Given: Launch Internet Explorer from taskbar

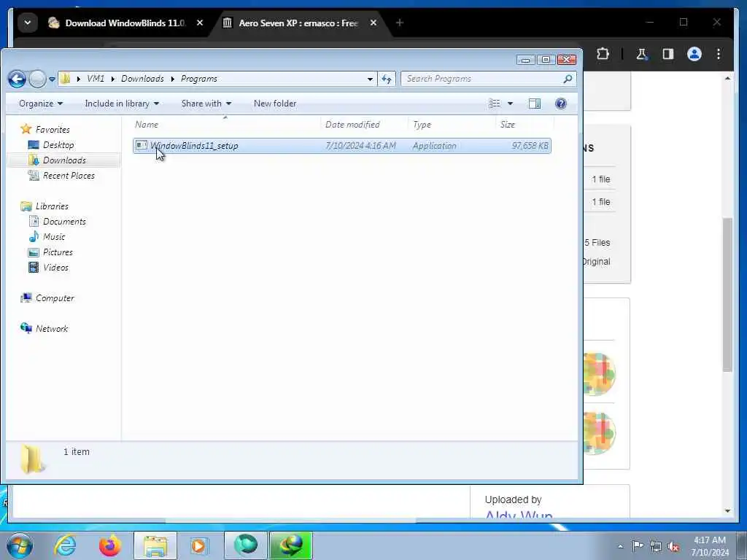Looking at the screenshot, I should coord(65,545).
